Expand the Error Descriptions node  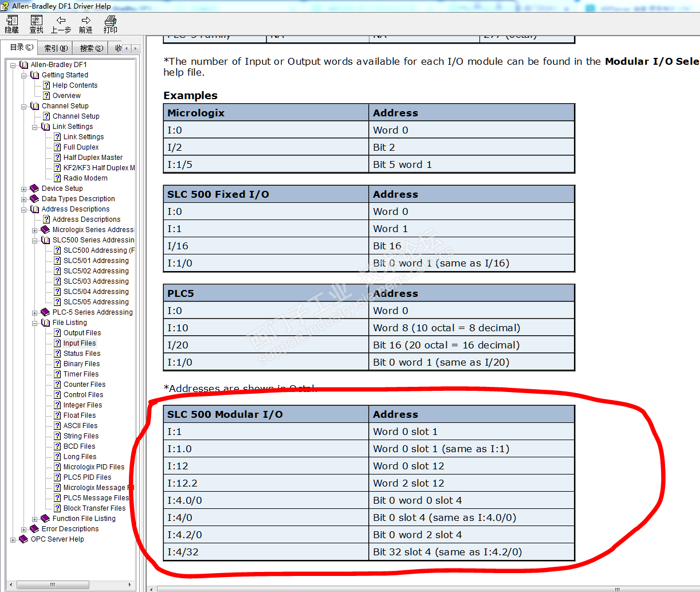[24, 529]
